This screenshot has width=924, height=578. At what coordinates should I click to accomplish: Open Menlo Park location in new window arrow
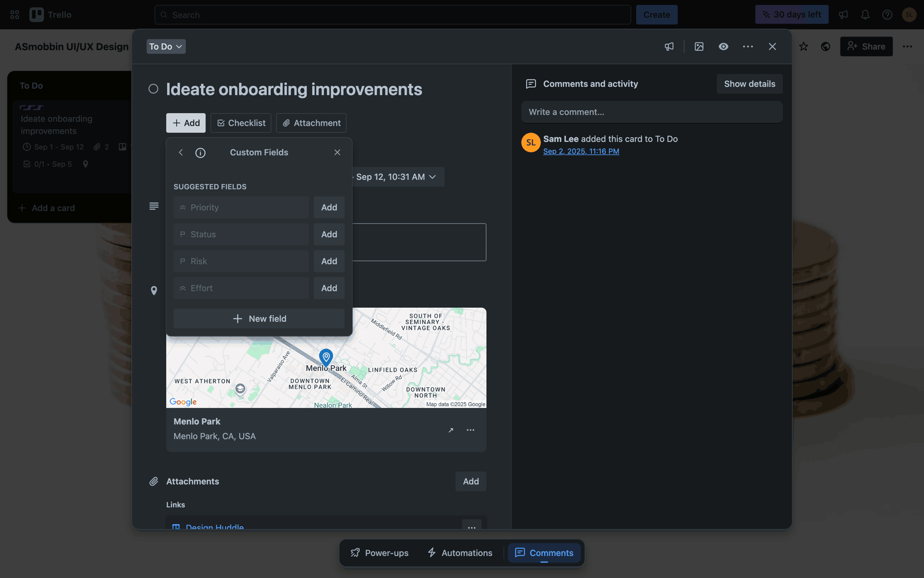[450, 430]
